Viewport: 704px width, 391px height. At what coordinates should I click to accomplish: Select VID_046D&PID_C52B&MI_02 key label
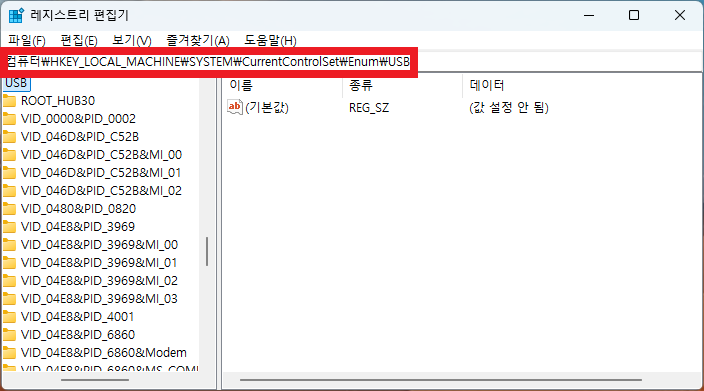tap(101, 190)
